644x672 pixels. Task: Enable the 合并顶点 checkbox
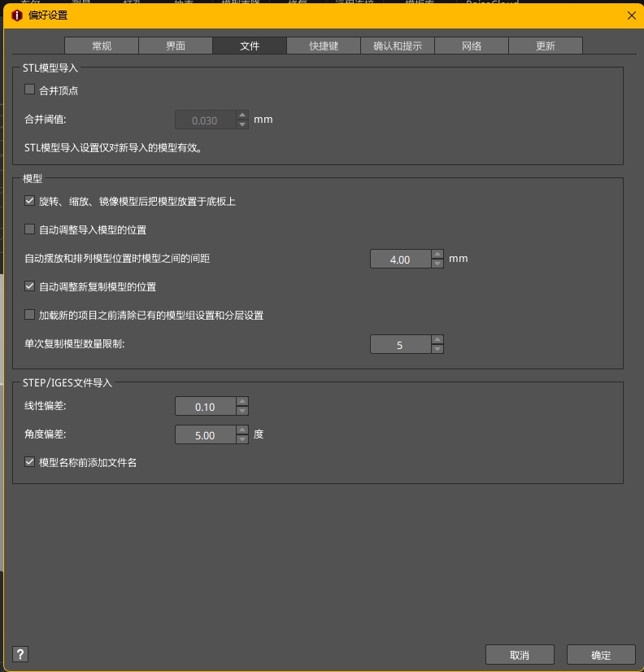coord(29,89)
